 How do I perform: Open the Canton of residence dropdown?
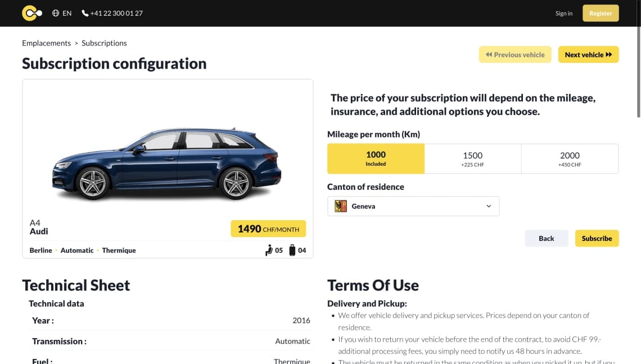[413, 206]
